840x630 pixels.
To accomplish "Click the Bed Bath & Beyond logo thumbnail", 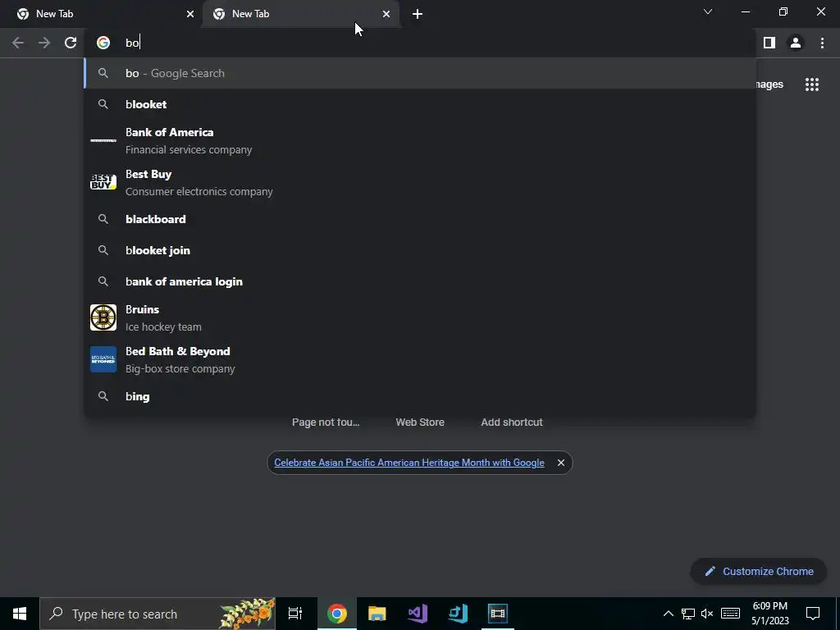I will coord(103,359).
